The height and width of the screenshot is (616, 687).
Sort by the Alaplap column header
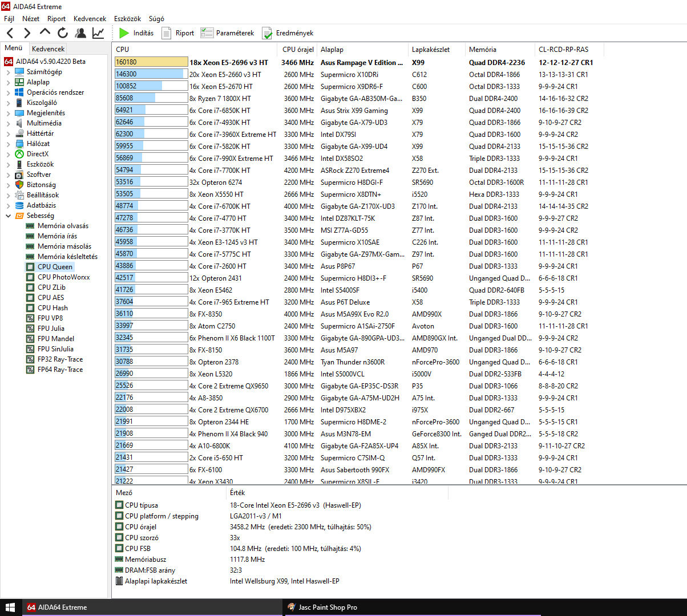pos(363,50)
